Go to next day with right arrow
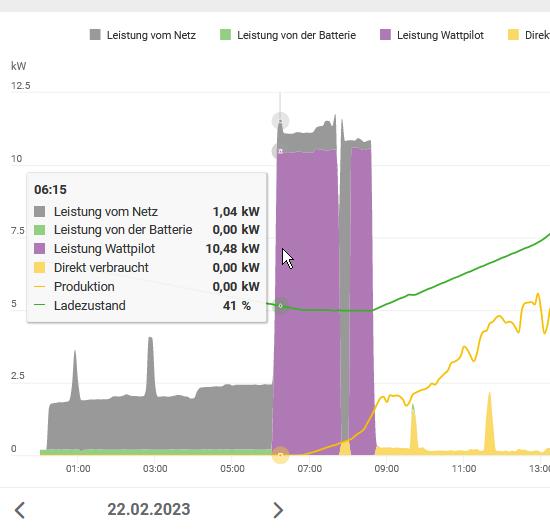The height and width of the screenshot is (529, 550). (x=278, y=510)
